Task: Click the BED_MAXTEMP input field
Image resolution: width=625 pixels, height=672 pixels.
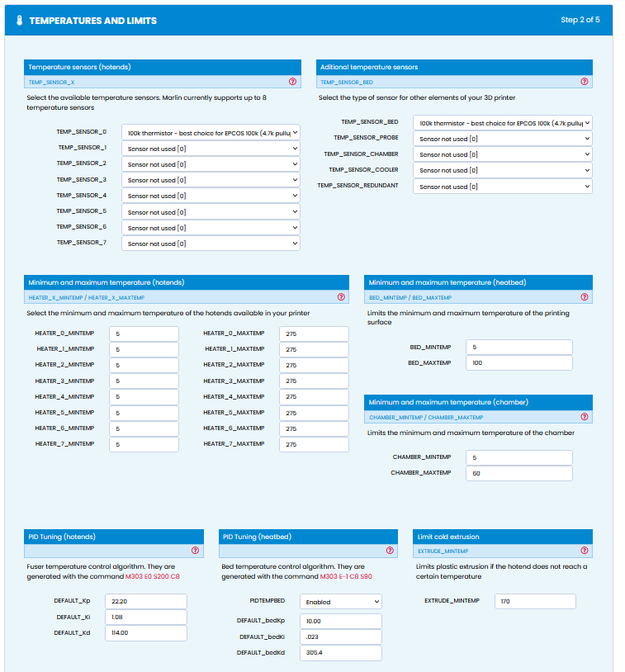Action: [x=519, y=362]
